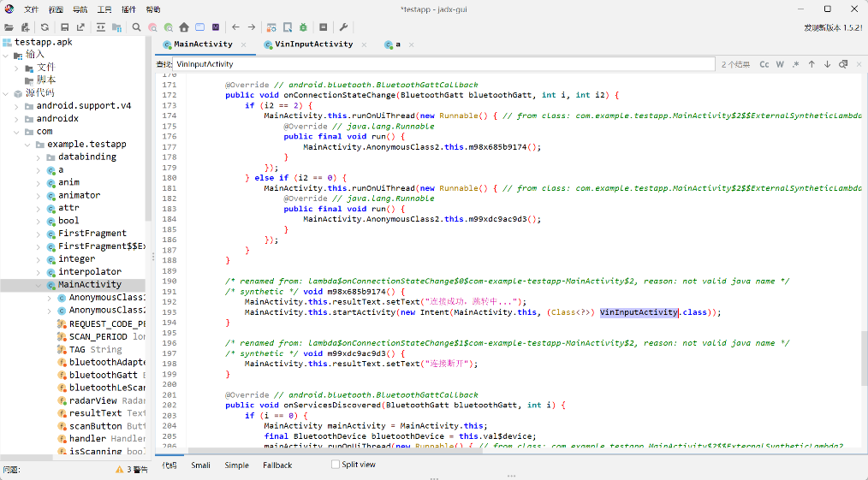Expand the databinding package
This screenshot has height=480, width=868.
click(x=39, y=157)
